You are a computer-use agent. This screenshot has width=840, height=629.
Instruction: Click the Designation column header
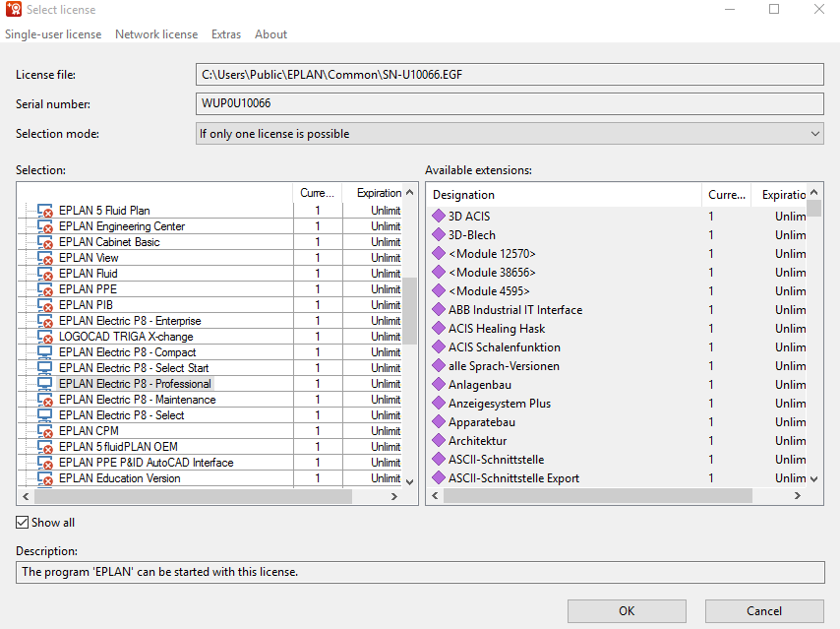565,195
